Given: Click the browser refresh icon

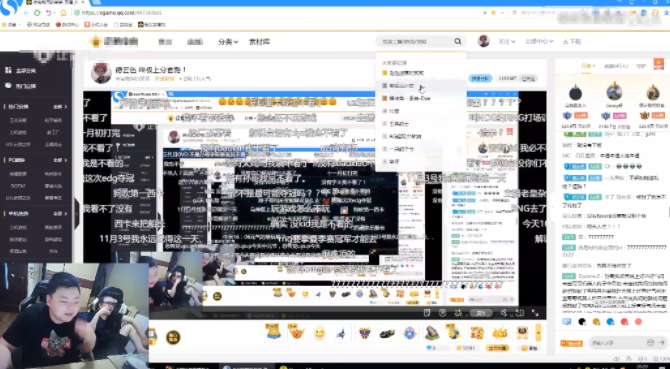Looking at the screenshot, I should point(37,13).
